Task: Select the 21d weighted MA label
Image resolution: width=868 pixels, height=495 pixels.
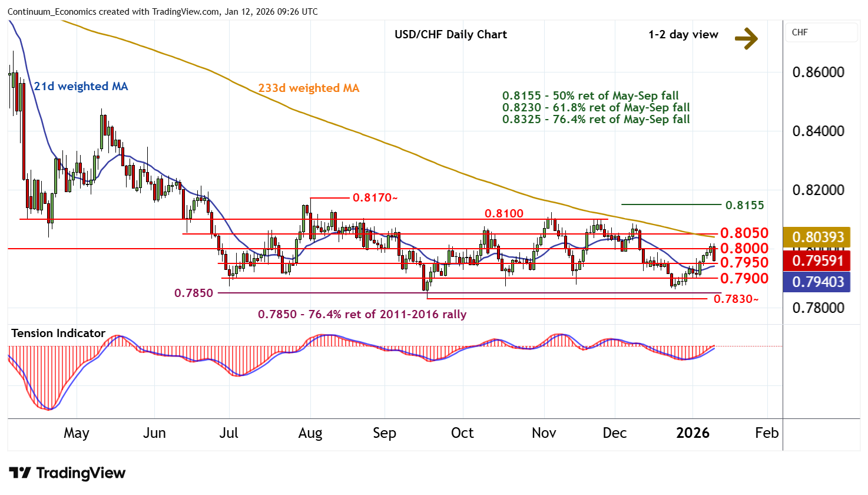Action: pos(81,87)
